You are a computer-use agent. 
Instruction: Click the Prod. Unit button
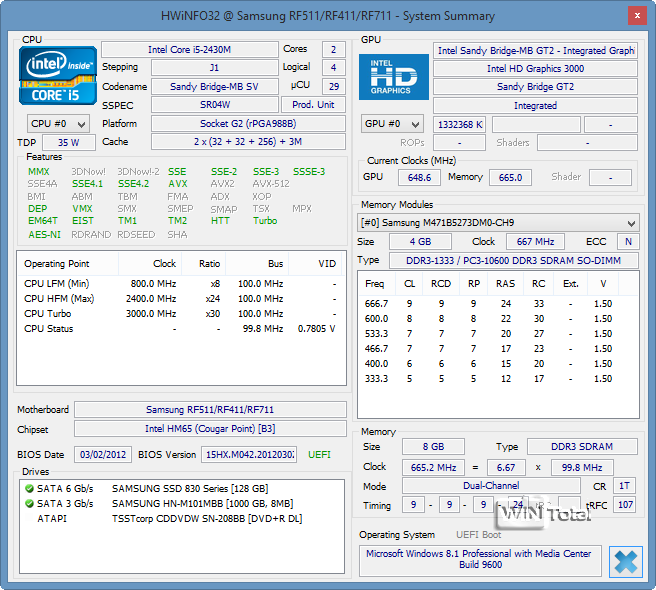pyautogui.click(x=313, y=105)
